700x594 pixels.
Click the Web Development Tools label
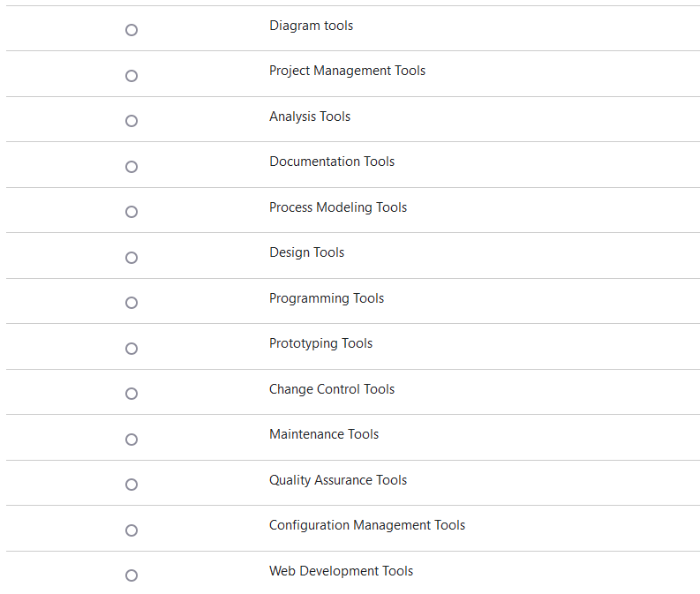coord(341,571)
